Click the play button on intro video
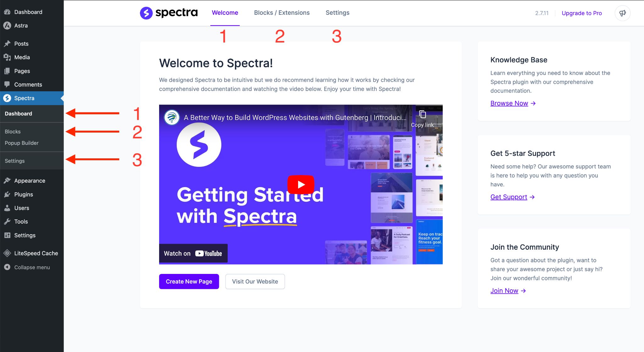Image resolution: width=644 pixels, height=352 pixels. click(301, 184)
